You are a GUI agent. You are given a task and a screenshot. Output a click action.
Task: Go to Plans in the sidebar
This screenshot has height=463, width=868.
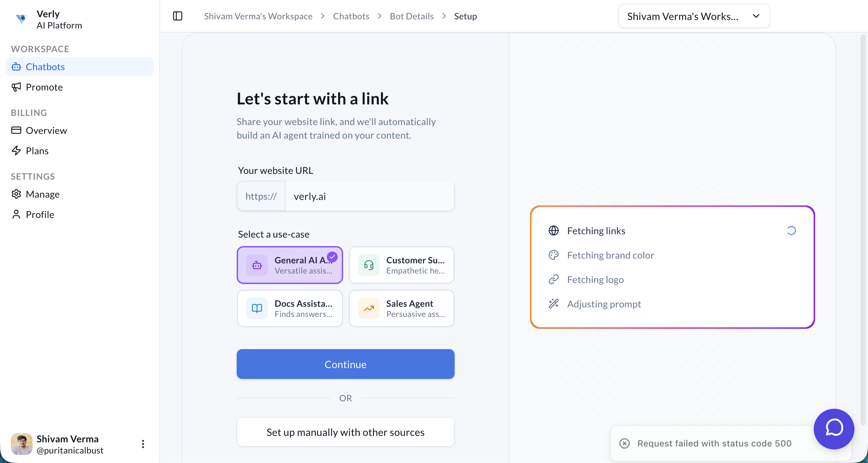(x=37, y=151)
